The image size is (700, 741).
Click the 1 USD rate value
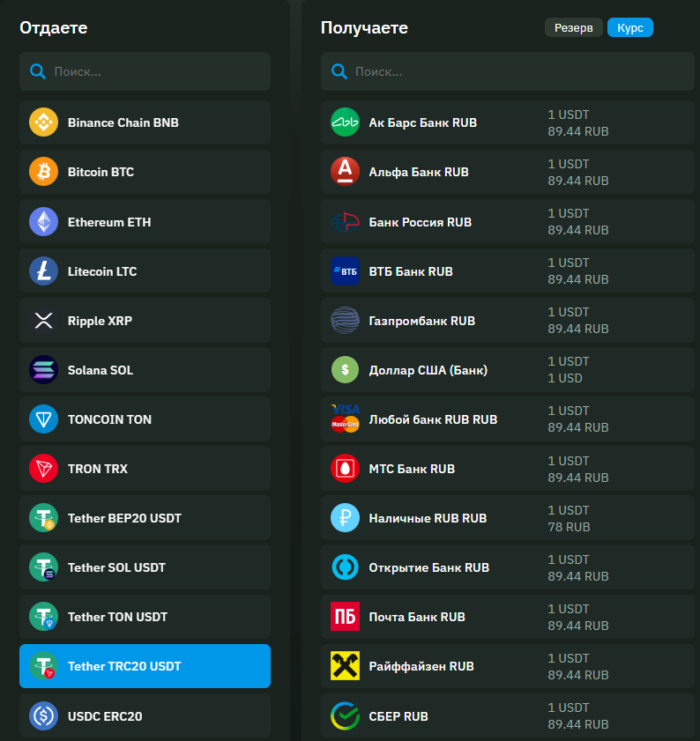coord(565,378)
